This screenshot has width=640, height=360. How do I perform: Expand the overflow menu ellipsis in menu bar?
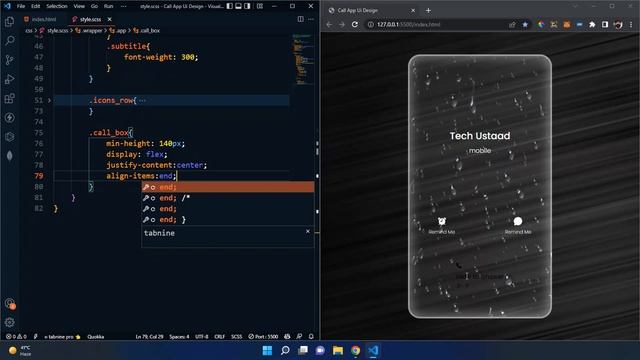123,6
